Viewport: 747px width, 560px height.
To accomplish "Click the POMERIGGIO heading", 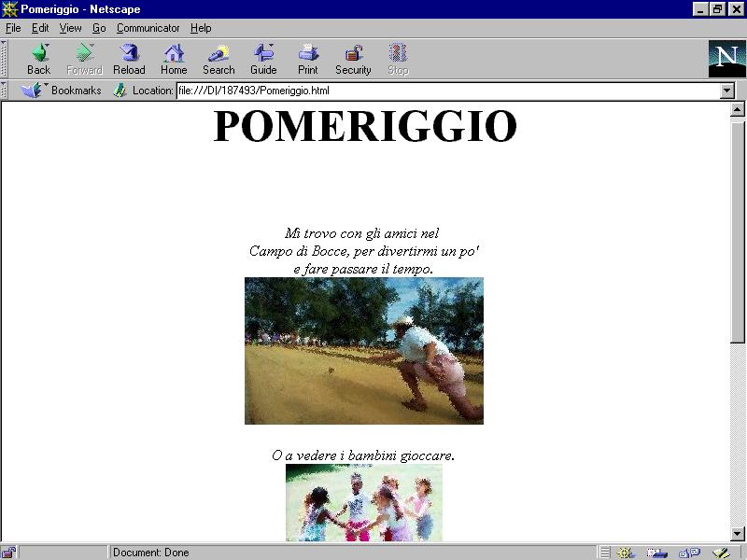I will click(x=365, y=126).
